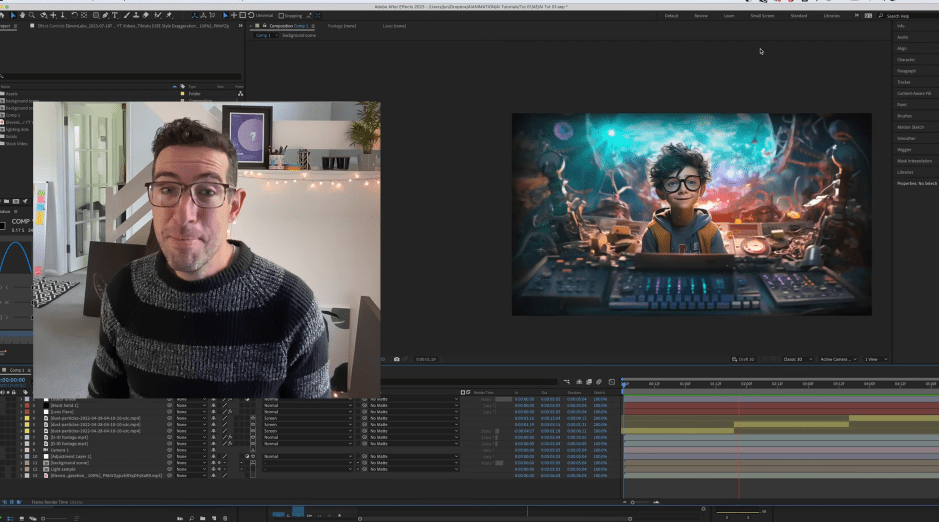Open the Content-Aware Fill panel
939x522 pixels.
(x=913, y=93)
